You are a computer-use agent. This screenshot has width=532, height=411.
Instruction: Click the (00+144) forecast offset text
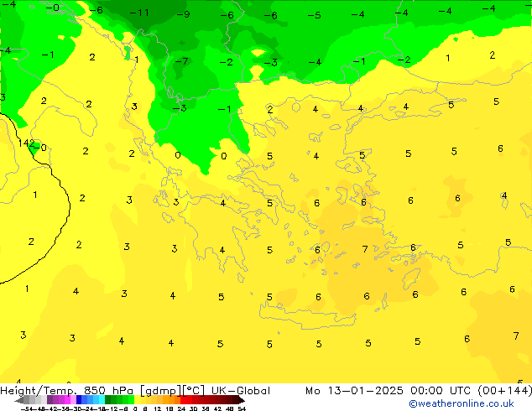(504, 391)
